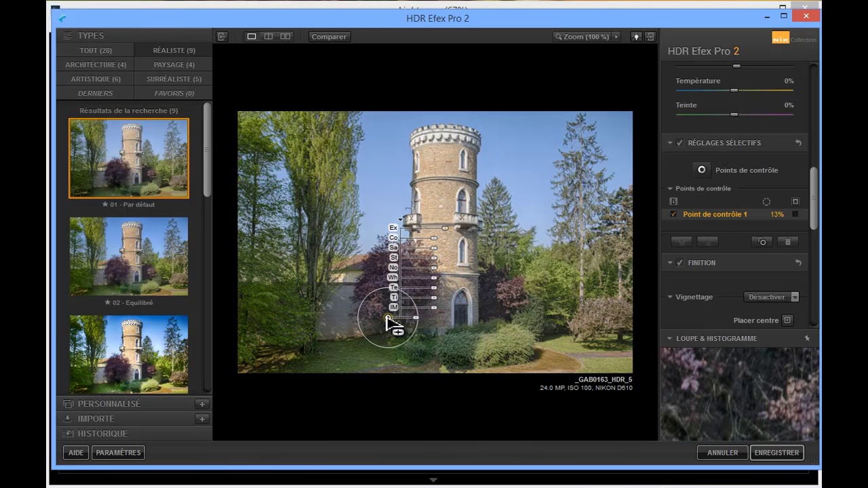Viewport: 868px width, 488px height.
Task: Select the Tout (28) preset category
Action: (x=96, y=50)
